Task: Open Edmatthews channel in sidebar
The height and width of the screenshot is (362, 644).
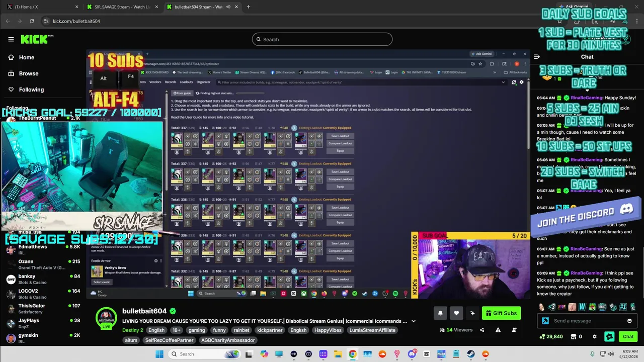Action: tap(43, 250)
